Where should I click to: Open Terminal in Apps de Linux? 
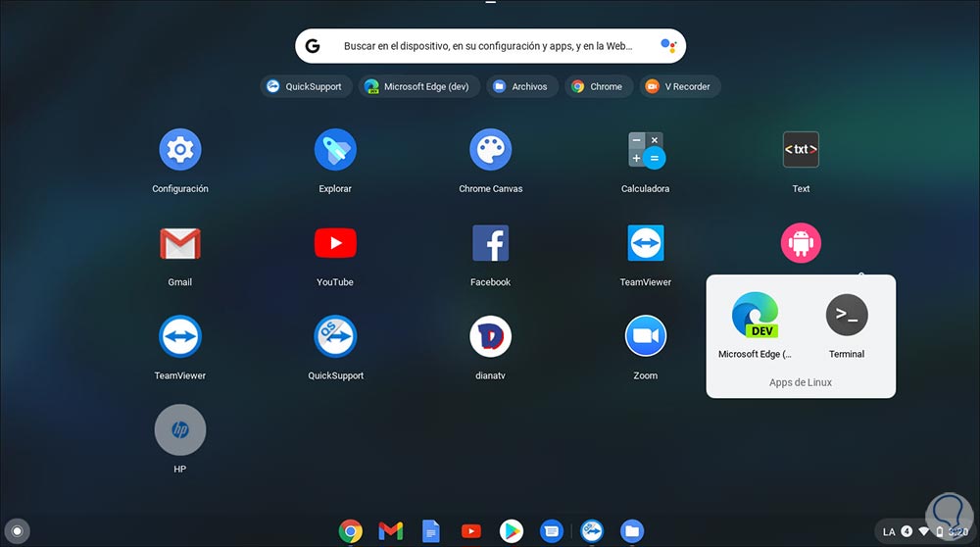847,315
